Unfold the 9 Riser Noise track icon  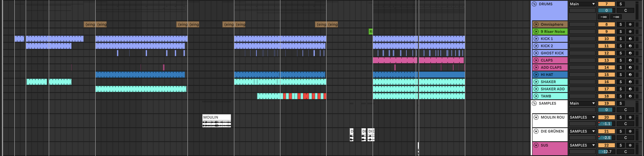tap(536, 32)
